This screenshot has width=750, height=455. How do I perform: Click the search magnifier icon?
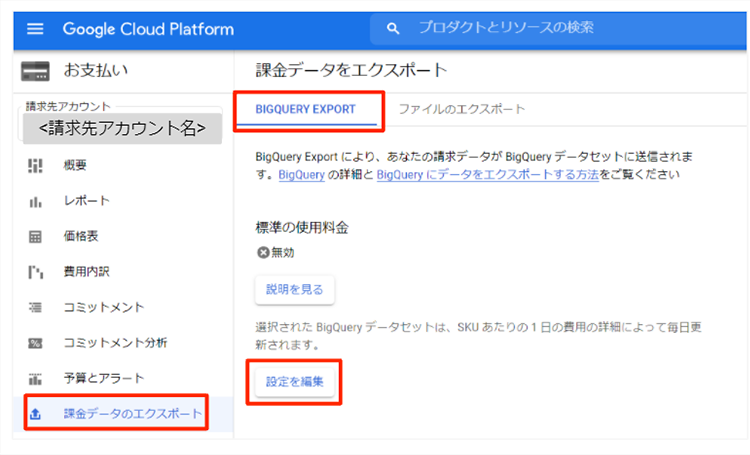(393, 29)
